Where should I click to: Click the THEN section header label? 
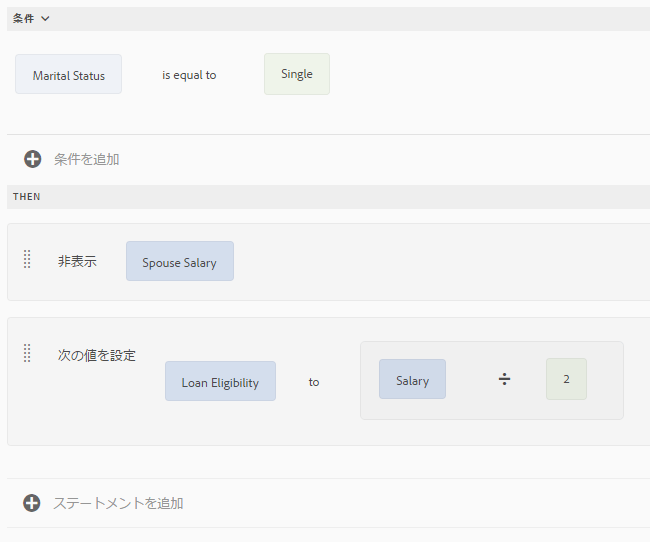click(27, 197)
